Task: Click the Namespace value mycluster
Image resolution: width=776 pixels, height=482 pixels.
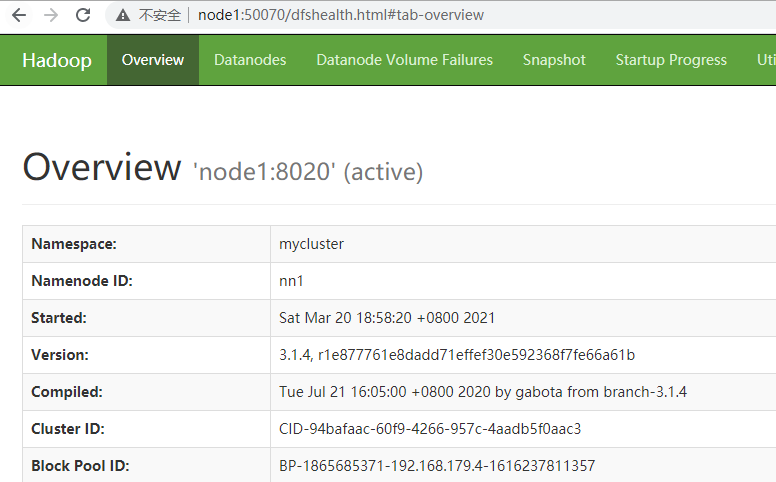Action: coord(311,244)
